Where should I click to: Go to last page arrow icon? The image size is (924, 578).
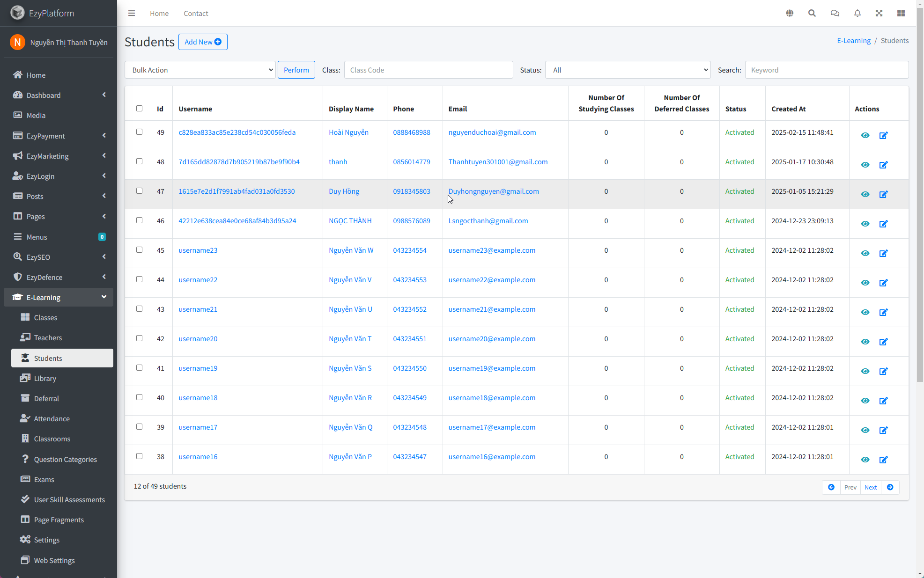pos(890,487)
